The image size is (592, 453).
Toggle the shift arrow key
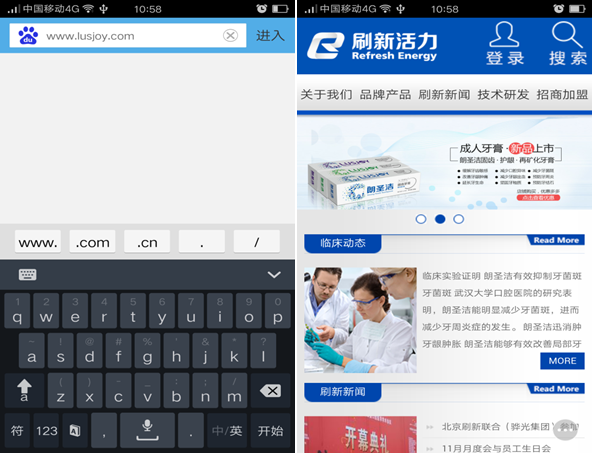(x=24, y=391)
